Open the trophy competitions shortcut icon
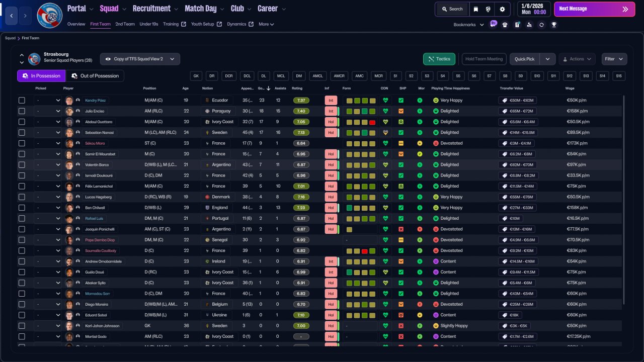The width and height of the screenshot is (644, 362). point(554,25)
